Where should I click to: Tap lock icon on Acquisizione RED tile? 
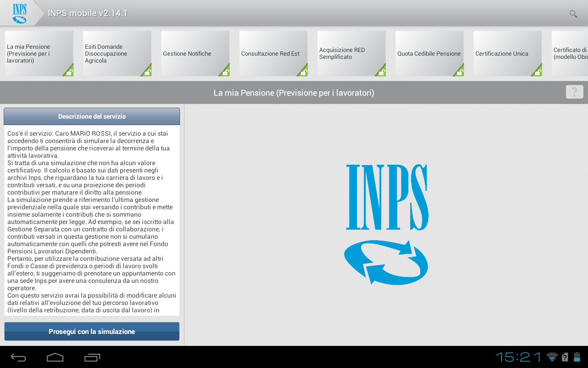pos(381,72)
